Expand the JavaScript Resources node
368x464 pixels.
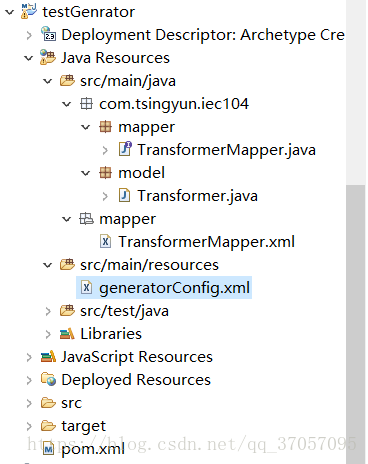click(29, 357)
